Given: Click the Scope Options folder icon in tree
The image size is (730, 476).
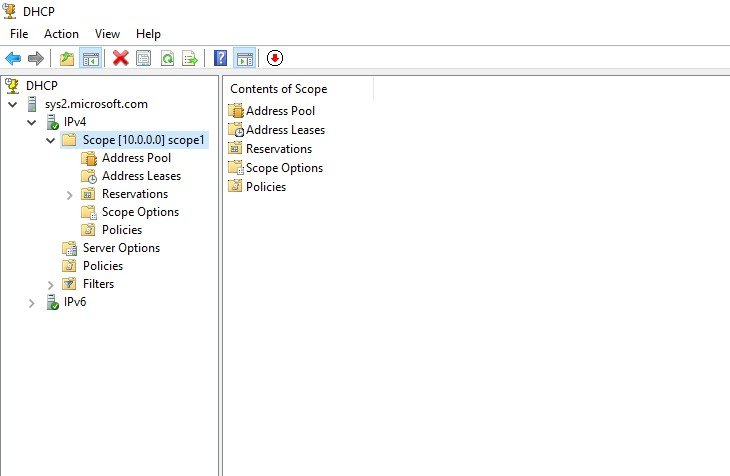Looking at the screenshot, I should [88, 212].
